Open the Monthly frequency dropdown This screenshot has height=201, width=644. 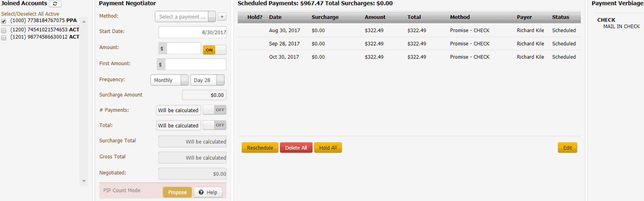(x=170, y=80)
